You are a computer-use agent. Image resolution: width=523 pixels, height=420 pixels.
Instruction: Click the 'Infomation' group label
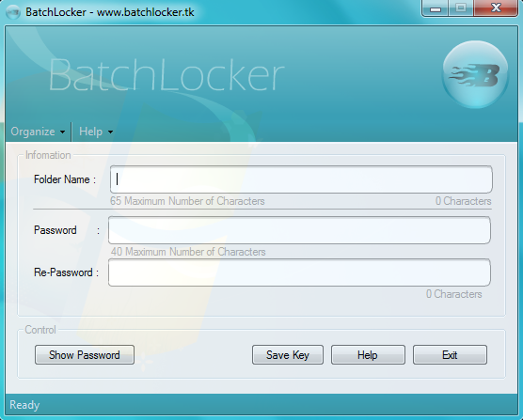pos(48,155)
